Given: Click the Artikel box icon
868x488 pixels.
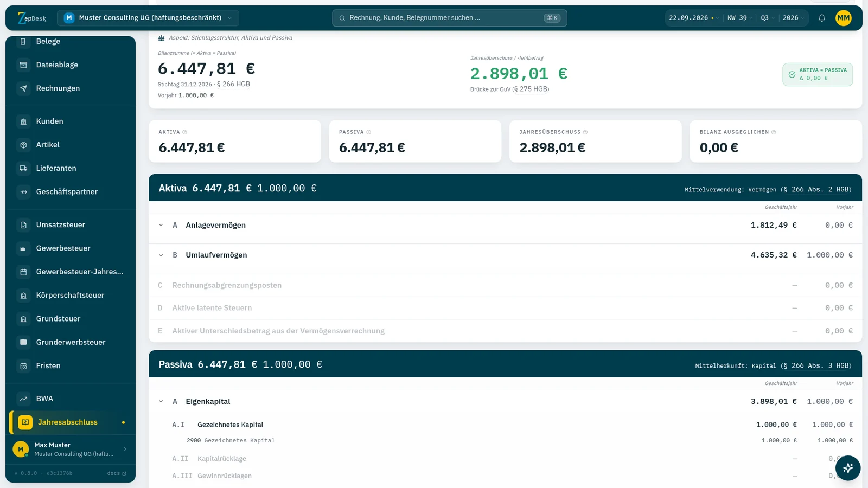Looking at the screenshot, I should pos(23,145).
